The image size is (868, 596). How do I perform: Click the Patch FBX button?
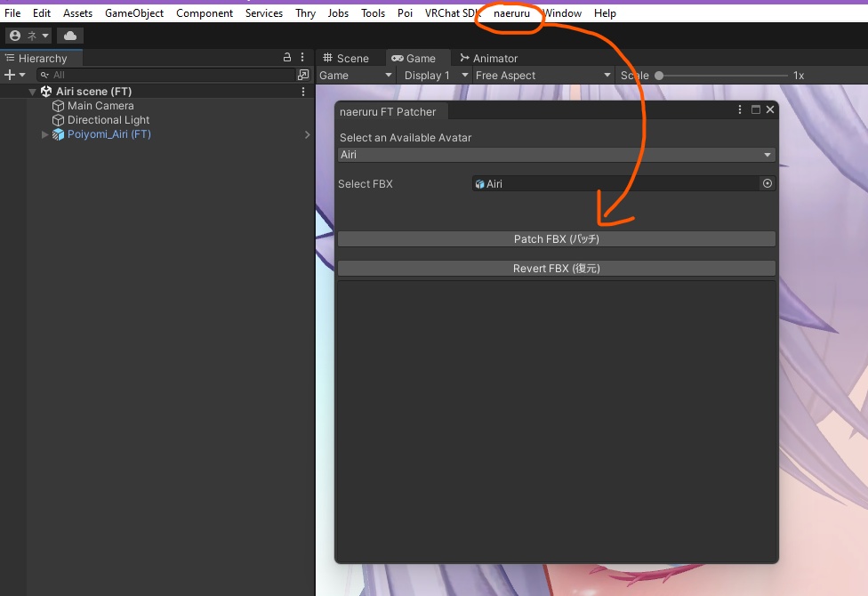[x=556, y=238]
